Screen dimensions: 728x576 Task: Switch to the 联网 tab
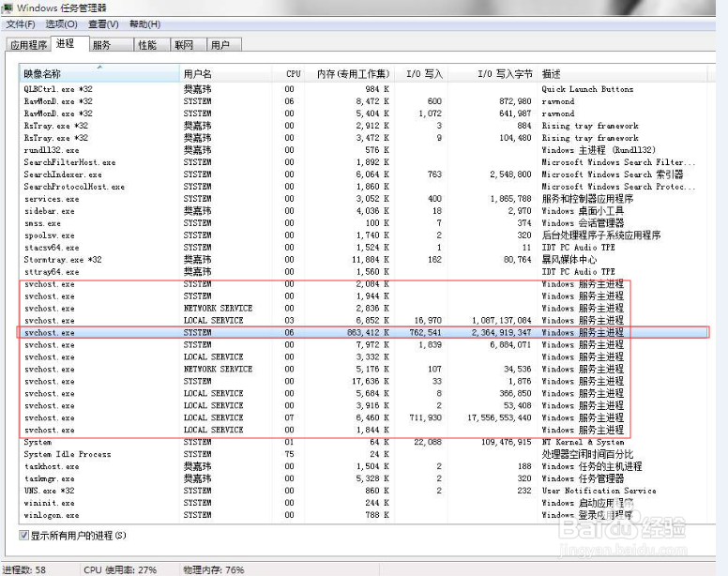tap(188, 45)
